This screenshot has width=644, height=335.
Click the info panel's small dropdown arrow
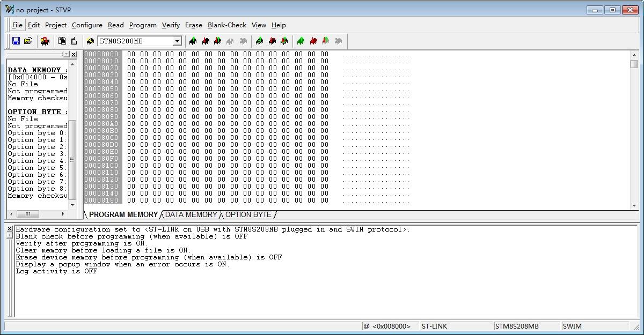tap(66, 55)
